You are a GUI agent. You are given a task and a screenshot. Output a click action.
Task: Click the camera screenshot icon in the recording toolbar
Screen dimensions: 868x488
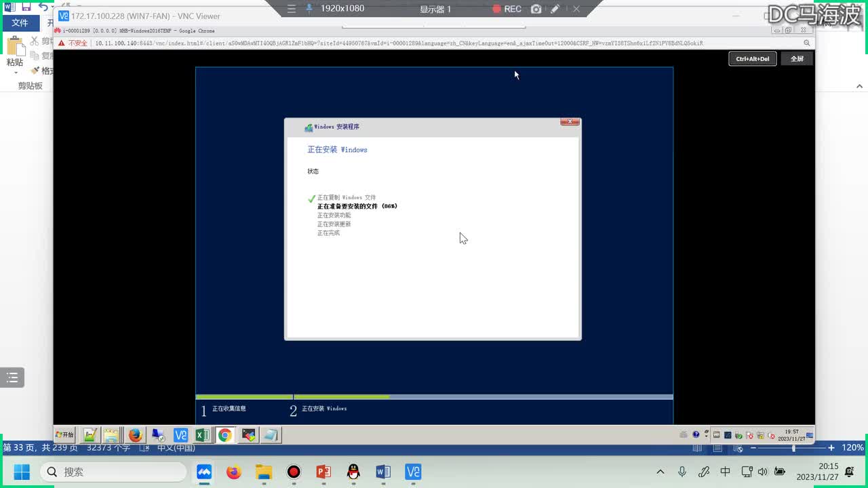[536, 9]
